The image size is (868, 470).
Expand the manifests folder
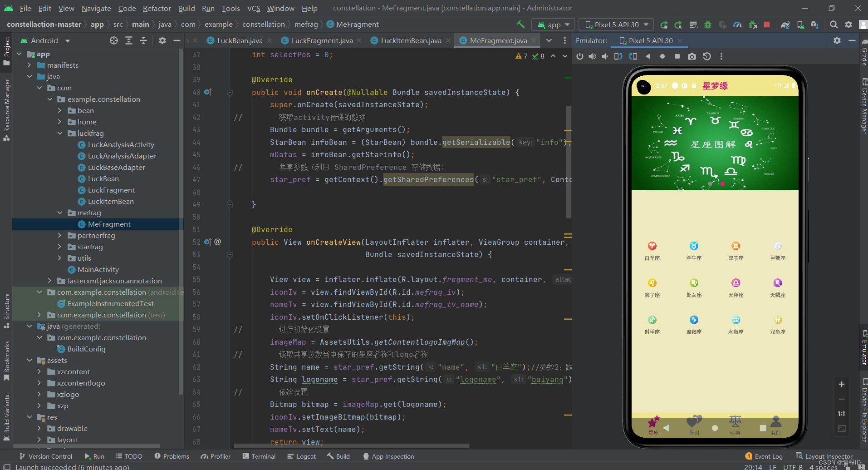pyautogui.click(x=29, y=65)
